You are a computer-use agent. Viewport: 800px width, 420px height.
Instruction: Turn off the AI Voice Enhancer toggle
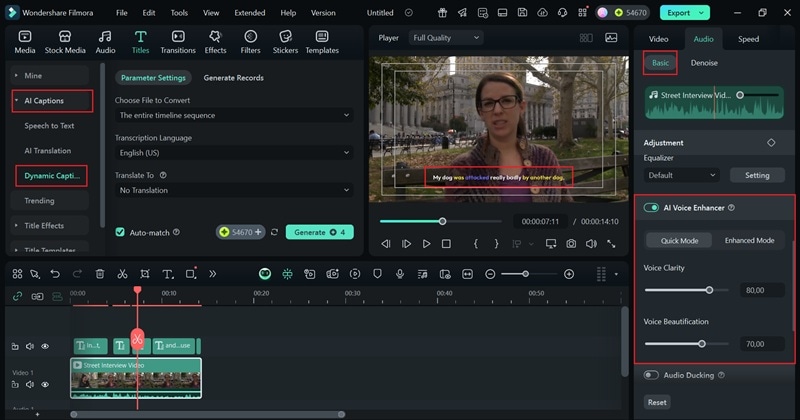(652, 208)
